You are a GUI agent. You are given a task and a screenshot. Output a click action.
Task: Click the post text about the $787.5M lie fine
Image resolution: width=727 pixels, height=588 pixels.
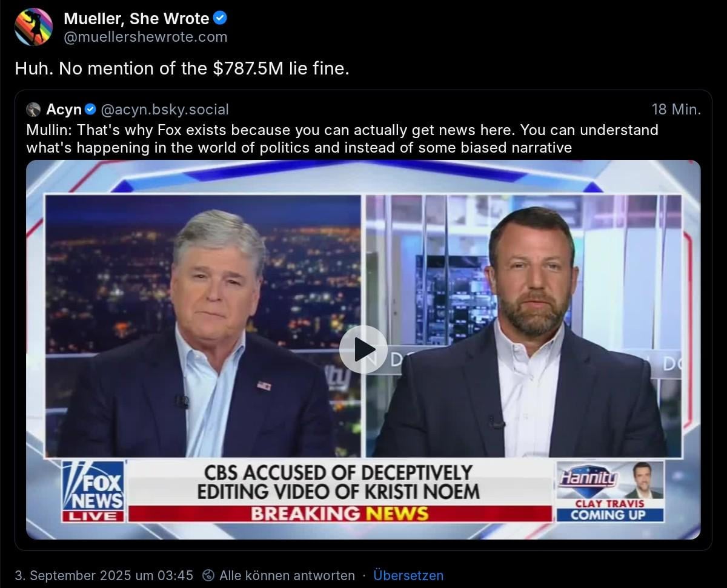[182, 69]
